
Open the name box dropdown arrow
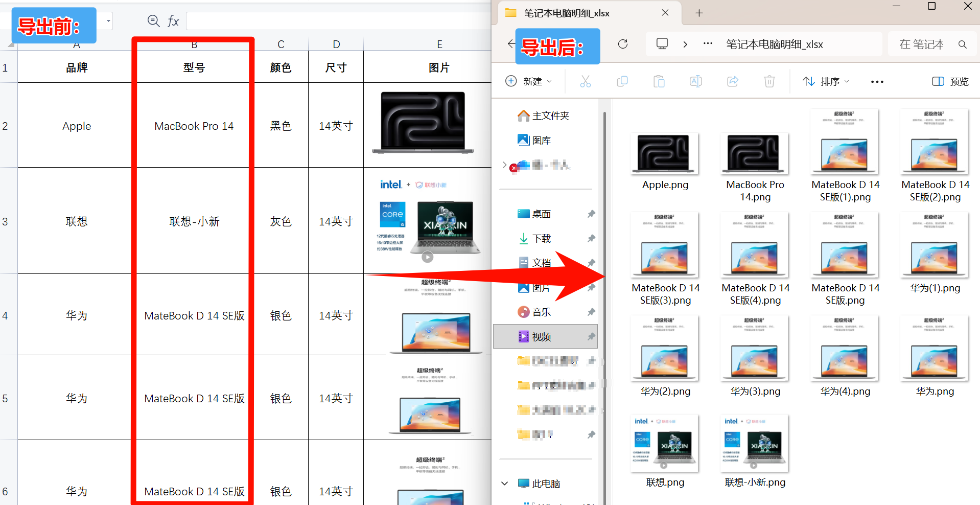108,21
